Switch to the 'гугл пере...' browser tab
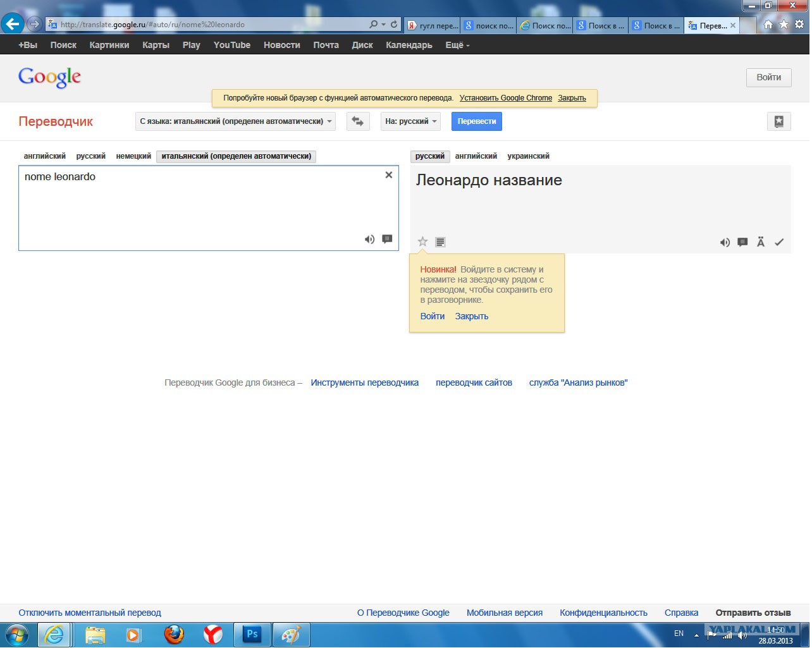This screenshot has height=648, width=812. [x=432, y=25]
